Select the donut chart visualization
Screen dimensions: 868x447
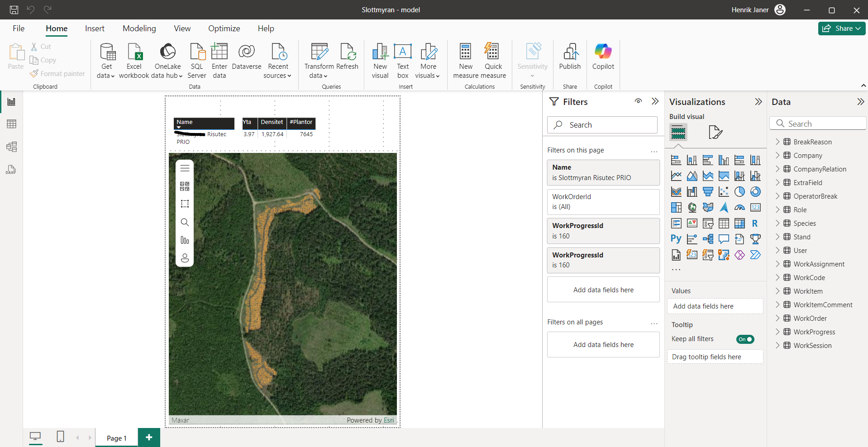pyautogui.click(x=755, y=191)
